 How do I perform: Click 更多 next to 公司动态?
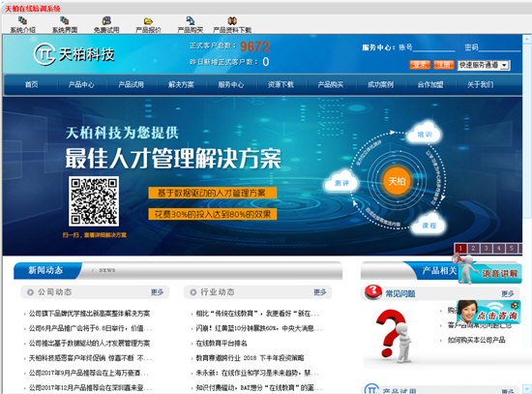click(x=157, y=292)
